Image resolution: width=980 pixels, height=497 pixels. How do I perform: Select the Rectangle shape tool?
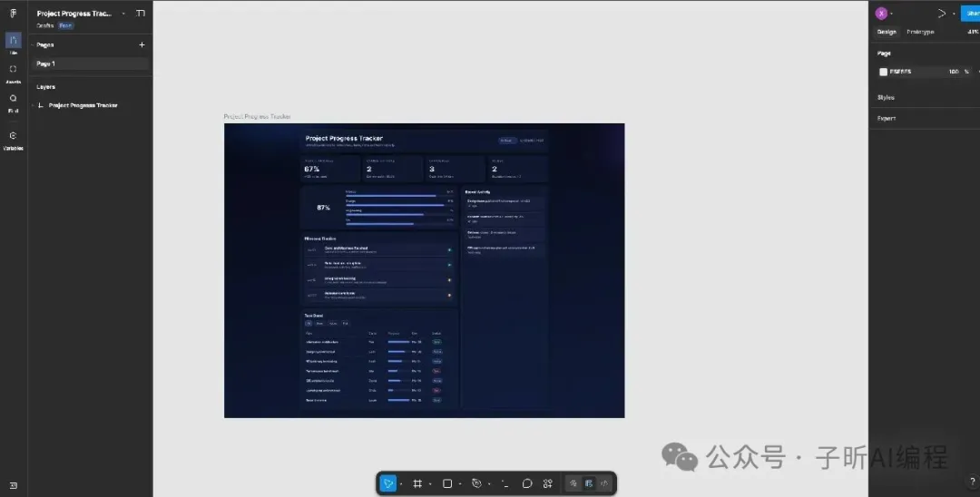447,483
